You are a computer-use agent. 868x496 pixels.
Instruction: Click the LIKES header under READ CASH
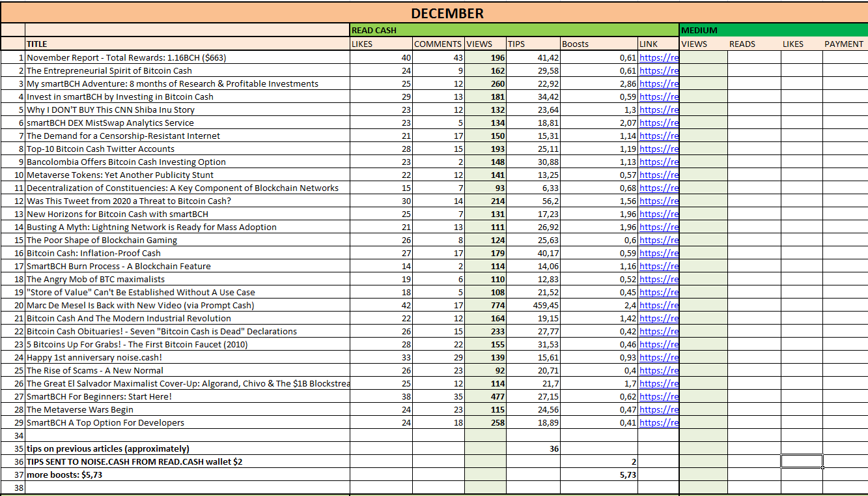382,44
